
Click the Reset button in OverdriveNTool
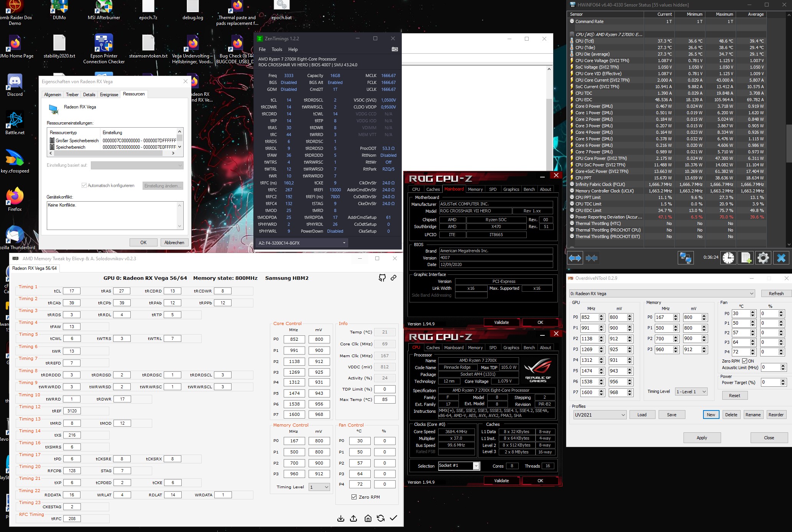pyautogui.click(x=734, y=396)
